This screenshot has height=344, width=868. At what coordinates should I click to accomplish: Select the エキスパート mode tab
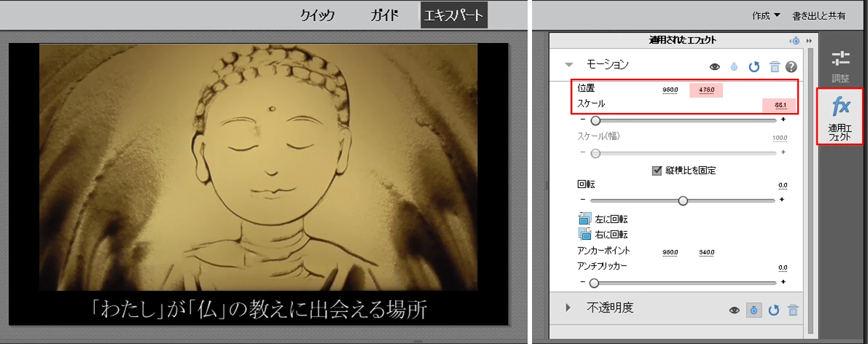pyautogui.click(x=454, y=15)
